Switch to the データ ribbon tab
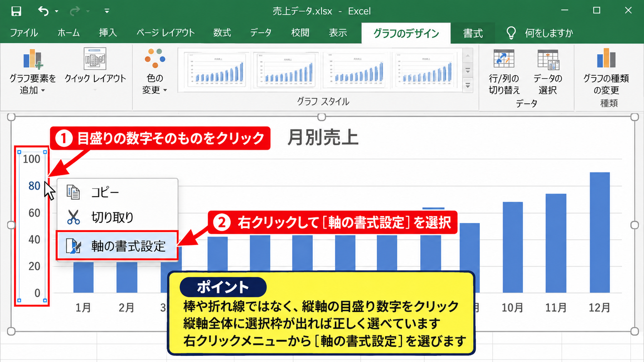This screenshot has height=362, width=644. (261, 33)
